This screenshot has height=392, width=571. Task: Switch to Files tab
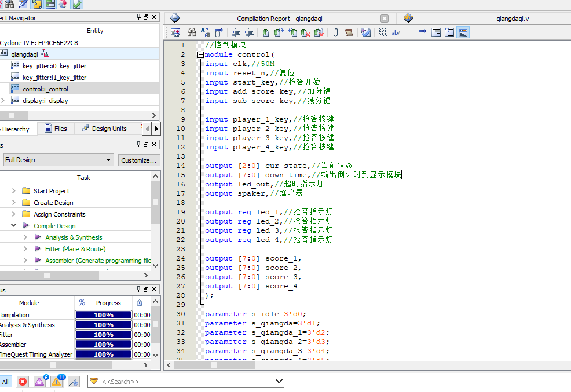coord(56,129)
